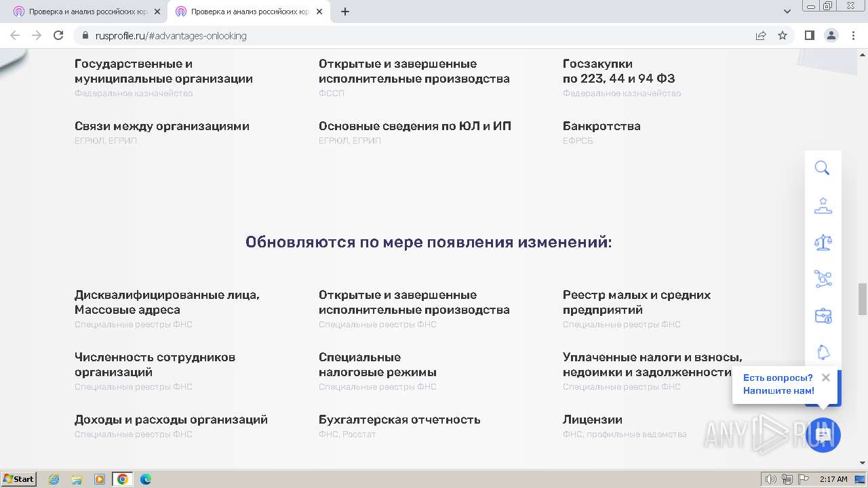
Task: Click 'ФНС, Росстат' source label
Action: [x=347, y=434]
